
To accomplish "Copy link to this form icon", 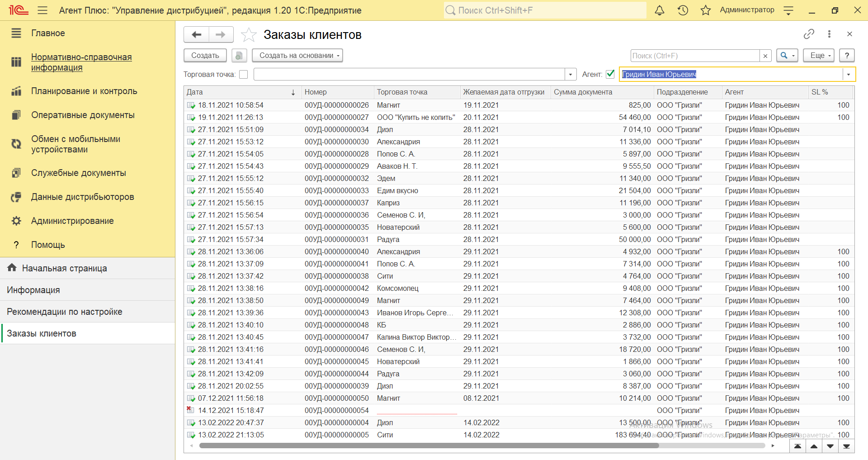I will pyautogui.click(x=809, y=34).
